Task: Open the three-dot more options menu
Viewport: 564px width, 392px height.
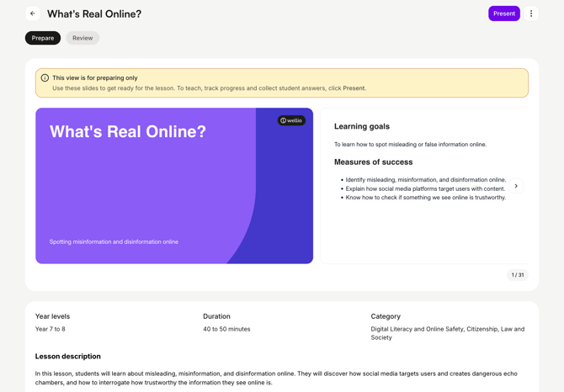Action: (531, 13)
